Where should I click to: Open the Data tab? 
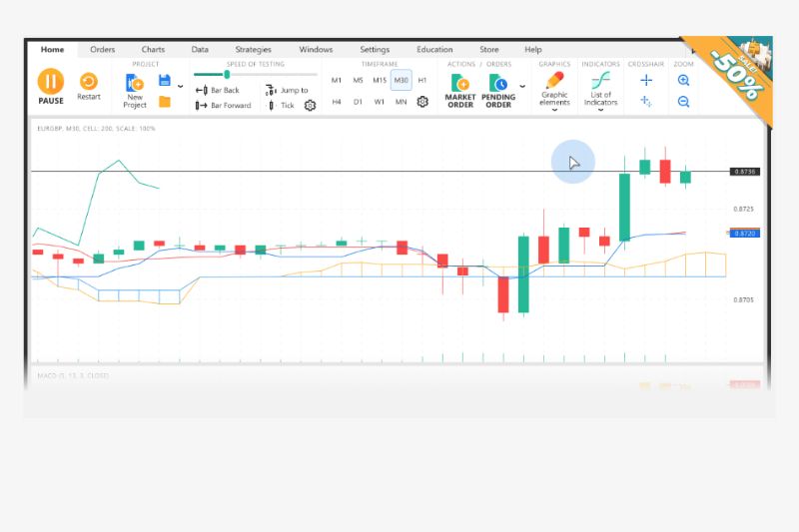tap(200, 49)
